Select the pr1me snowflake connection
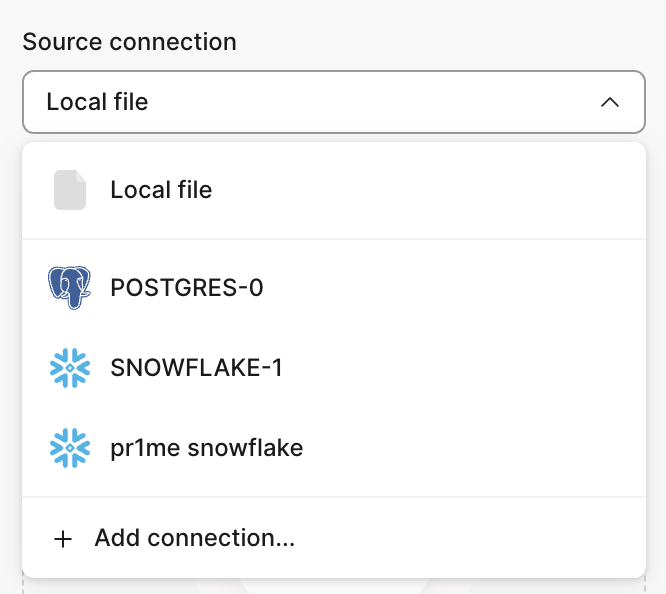The height and width of the screenshot is (594, 666). [333, 448]
